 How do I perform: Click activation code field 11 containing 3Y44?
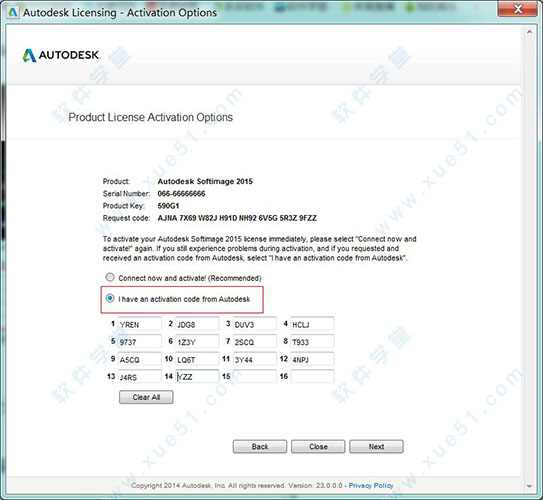point(255,359)
